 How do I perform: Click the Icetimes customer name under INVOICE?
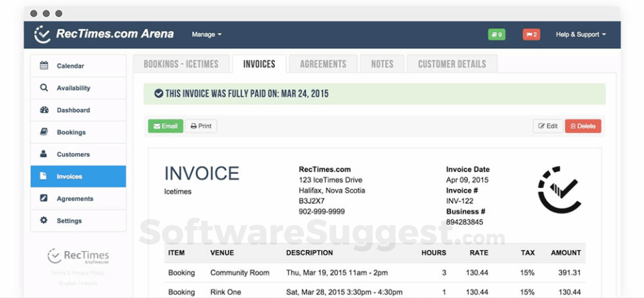pyautogui.click(x=178, y=191)
